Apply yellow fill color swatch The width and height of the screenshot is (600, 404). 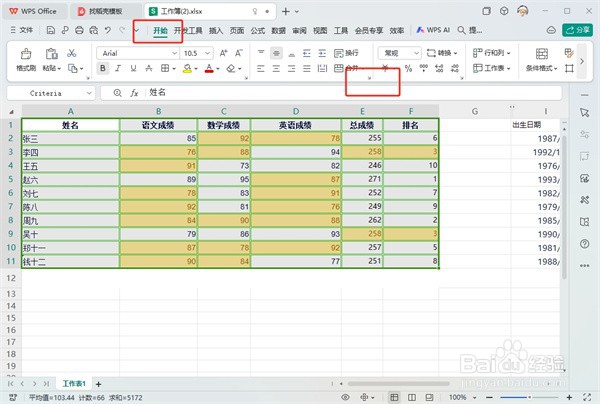pyautogui.click(x=187, y=68)
